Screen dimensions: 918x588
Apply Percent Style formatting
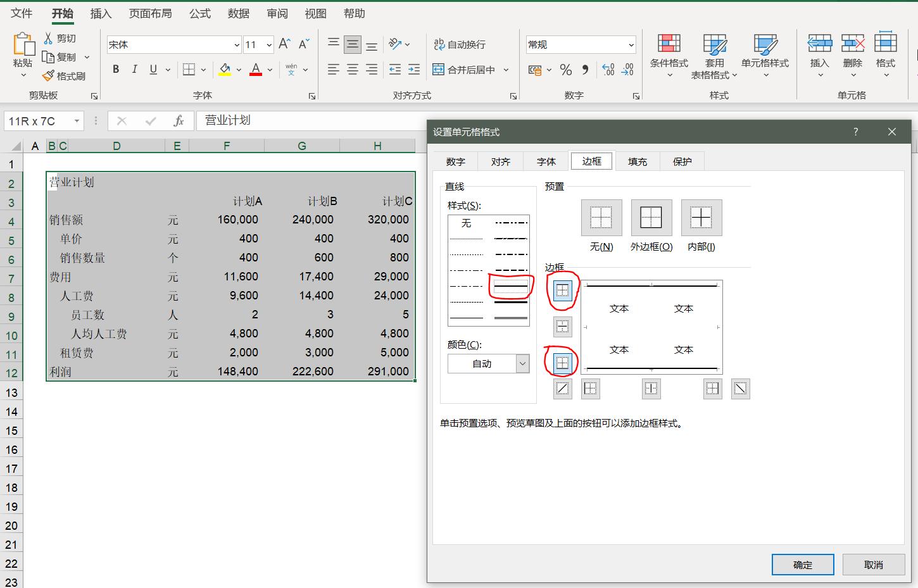(x=565, y=70)
